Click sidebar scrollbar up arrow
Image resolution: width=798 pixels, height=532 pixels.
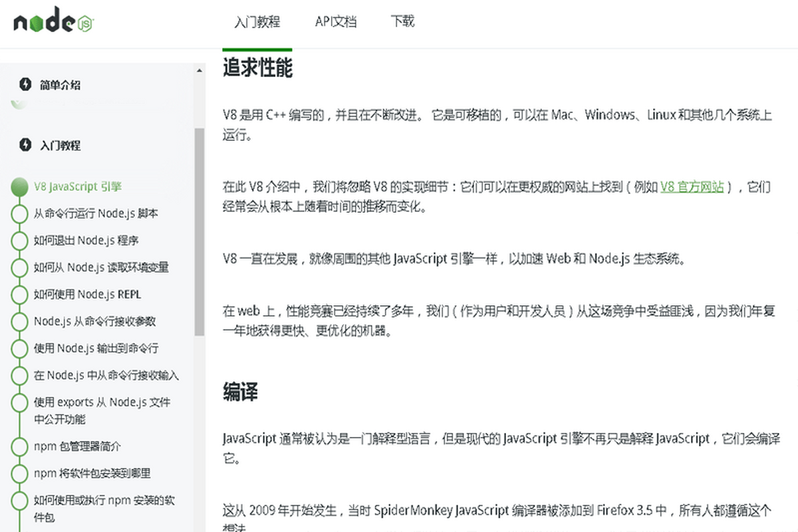pos(199,70)
